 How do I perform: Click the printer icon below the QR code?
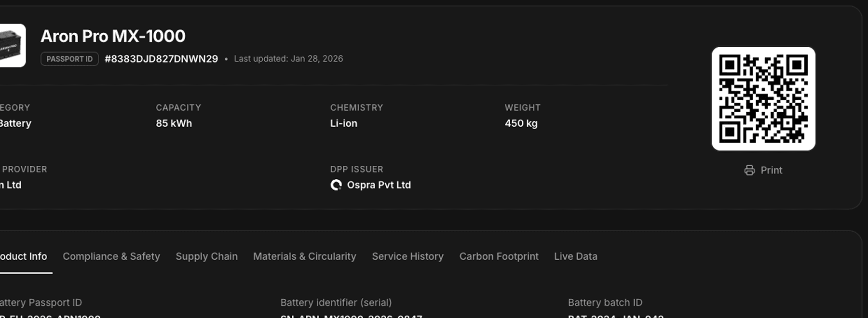click(x=749, y=170)
